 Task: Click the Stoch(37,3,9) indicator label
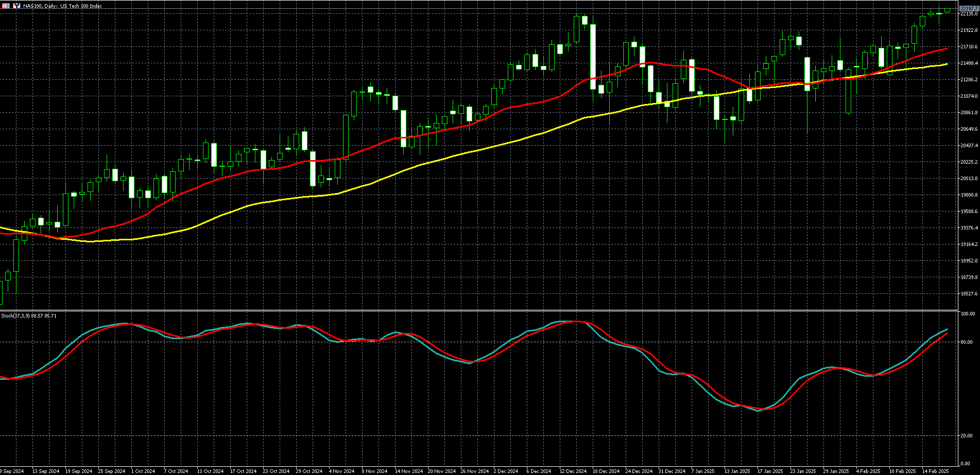point(29,315)
